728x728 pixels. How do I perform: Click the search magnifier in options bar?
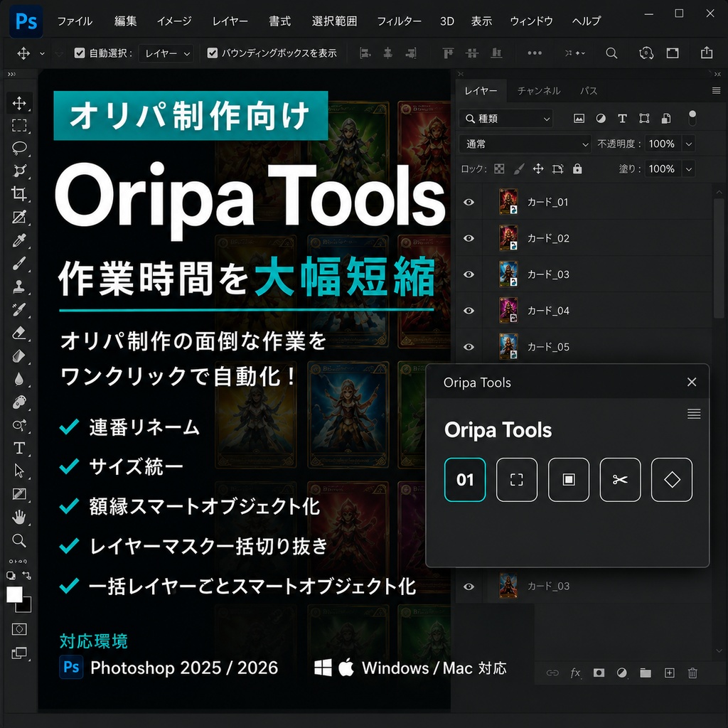tap(611, 53)
